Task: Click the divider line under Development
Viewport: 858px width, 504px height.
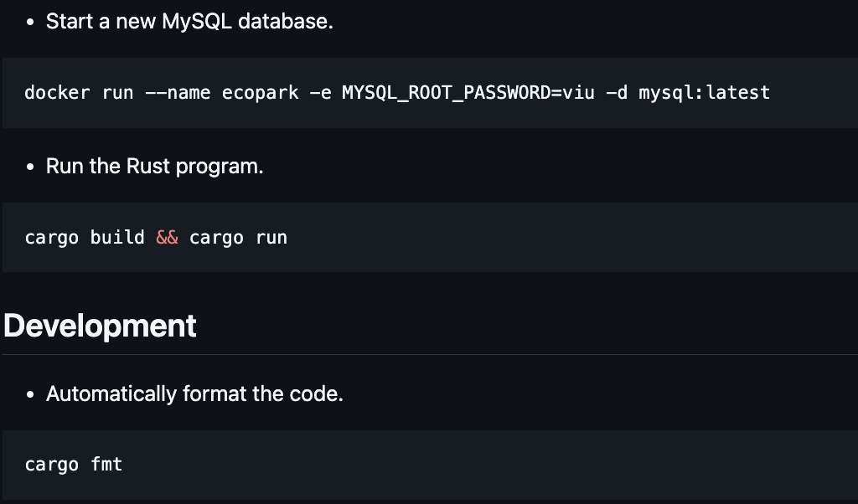Action: (429, 354)
